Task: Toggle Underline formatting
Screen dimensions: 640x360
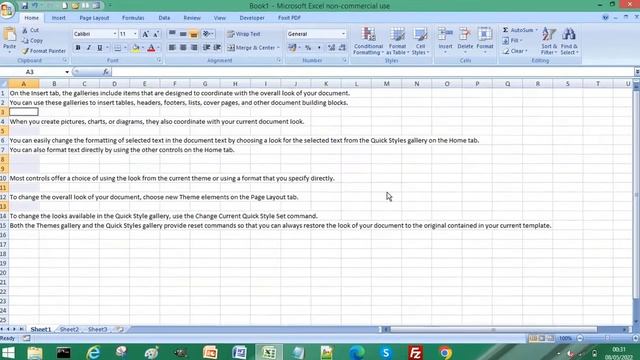Action: (100, 48)
